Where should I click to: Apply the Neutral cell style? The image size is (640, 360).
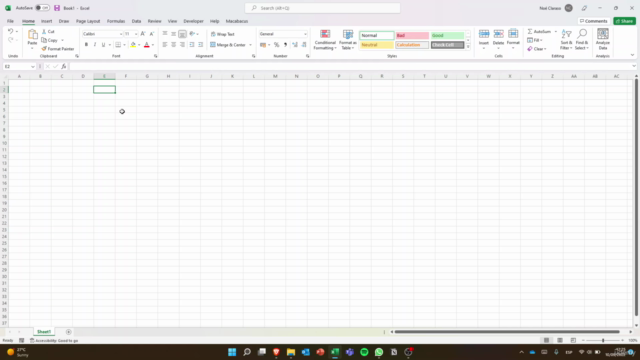376,45
